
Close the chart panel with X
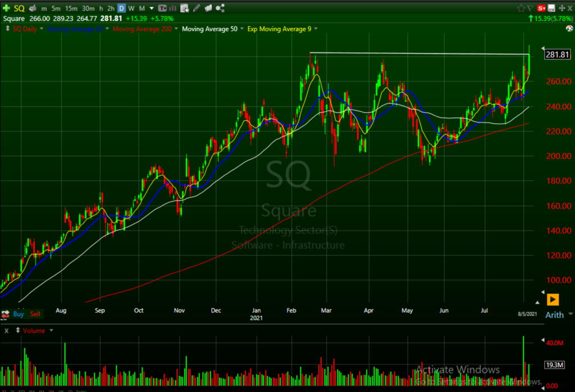pos(570,8)
